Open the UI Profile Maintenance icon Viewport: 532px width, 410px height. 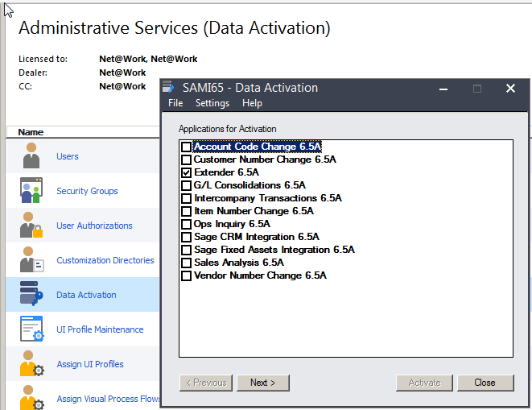pos(31,329)
